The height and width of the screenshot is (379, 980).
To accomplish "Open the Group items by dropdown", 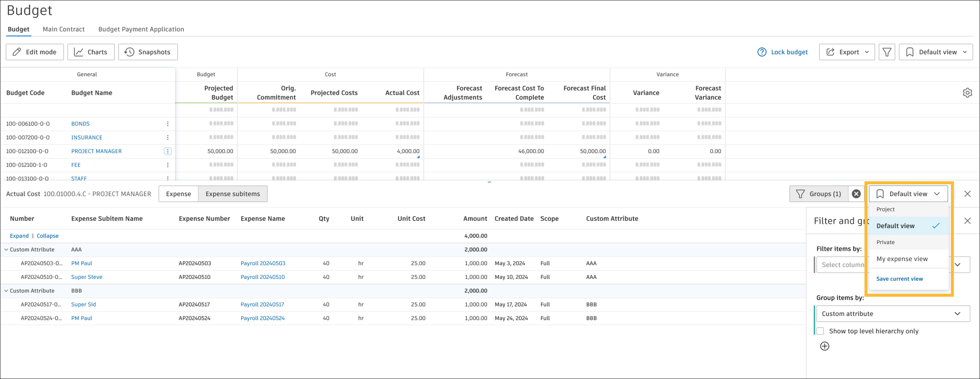I will [x=893, y=314].
